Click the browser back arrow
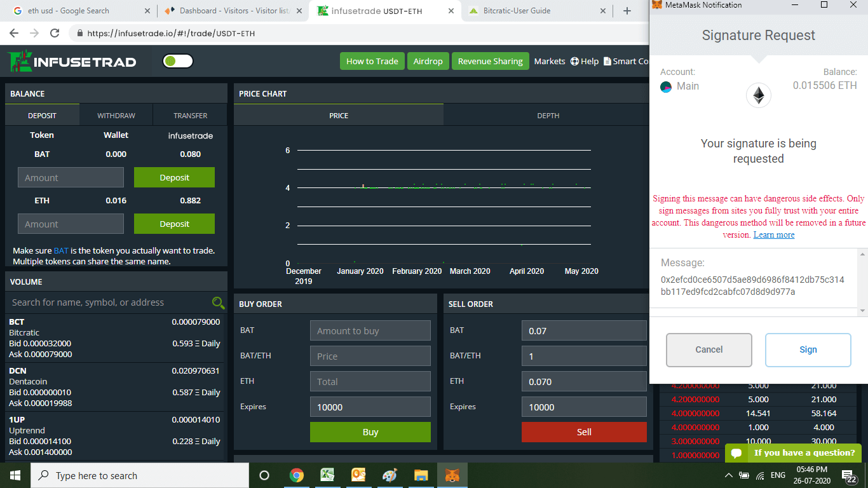 14,33
